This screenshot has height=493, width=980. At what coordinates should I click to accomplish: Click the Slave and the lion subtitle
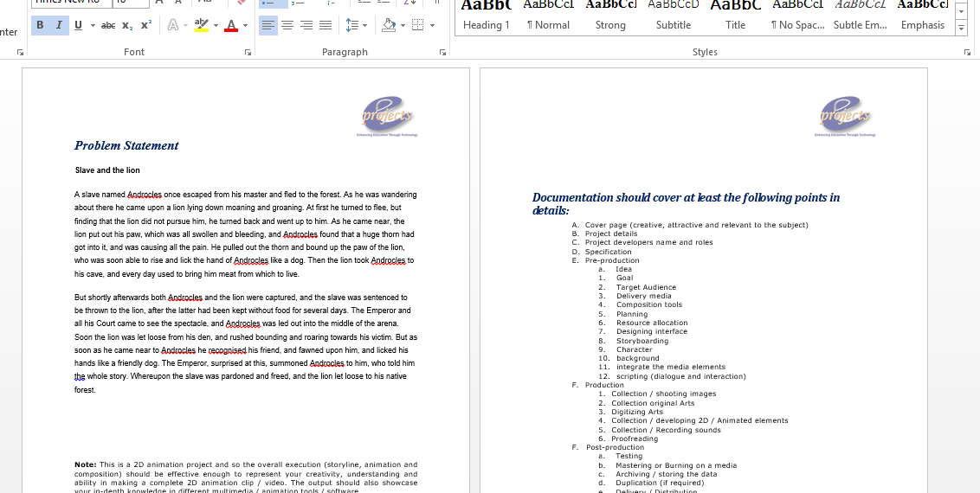[x=107, y=170]
